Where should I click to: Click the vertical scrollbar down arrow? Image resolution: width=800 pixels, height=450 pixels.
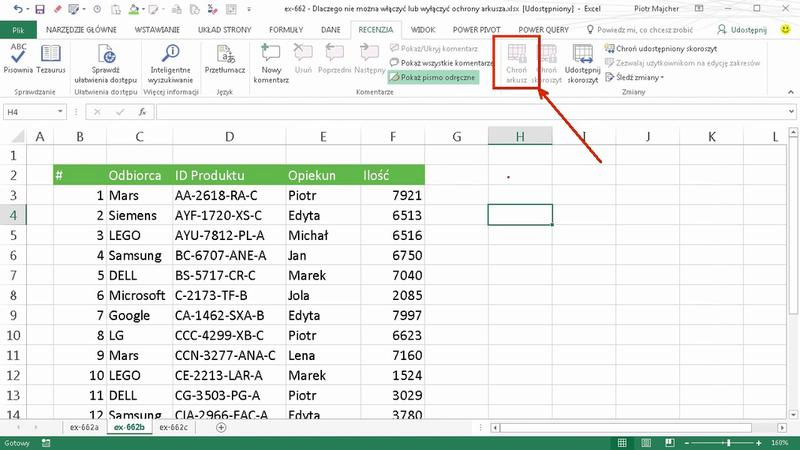click(793, 415)
